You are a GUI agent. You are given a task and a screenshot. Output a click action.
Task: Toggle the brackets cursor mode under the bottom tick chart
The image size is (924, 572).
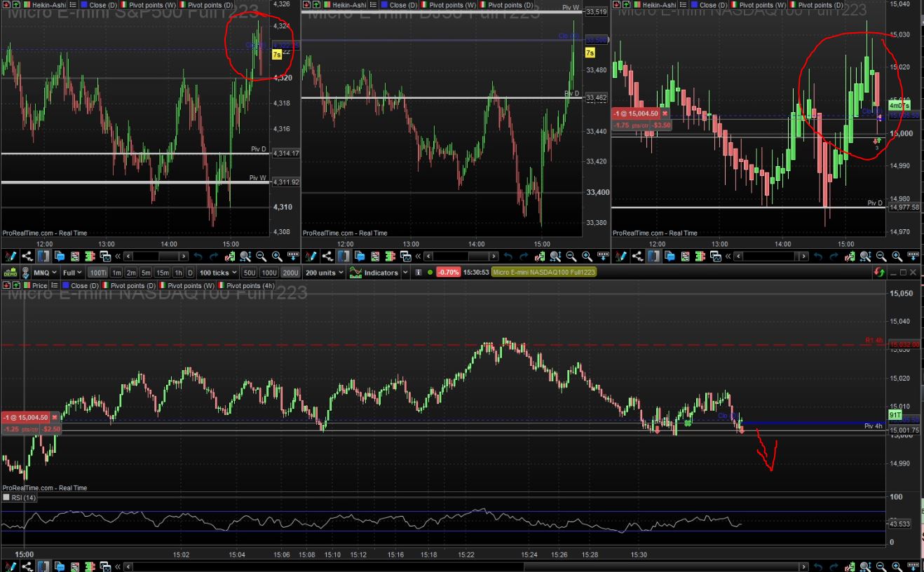click(x=43, y=566)
